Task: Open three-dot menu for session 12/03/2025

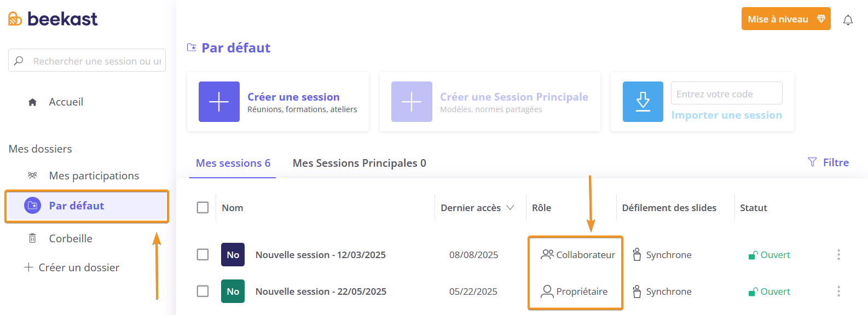Action: pos(838,255)
